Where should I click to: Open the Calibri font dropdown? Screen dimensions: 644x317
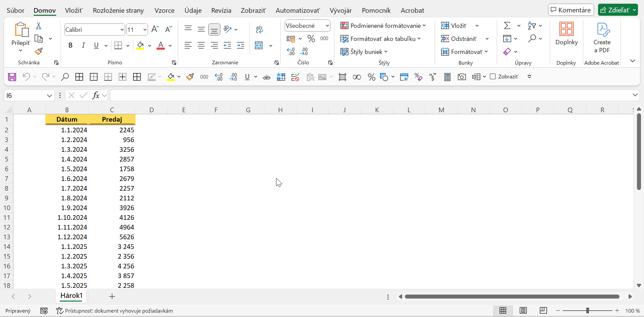coord(122,29)
